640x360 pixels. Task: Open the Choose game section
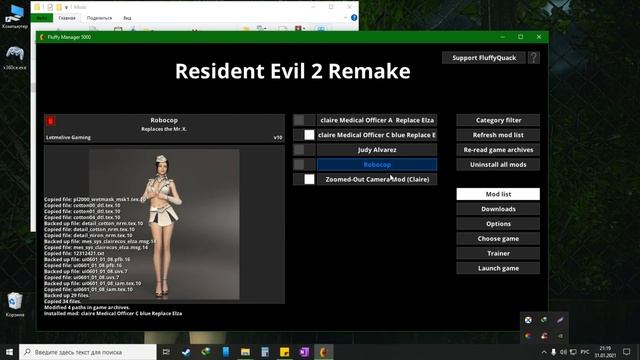tap(498, 238)
